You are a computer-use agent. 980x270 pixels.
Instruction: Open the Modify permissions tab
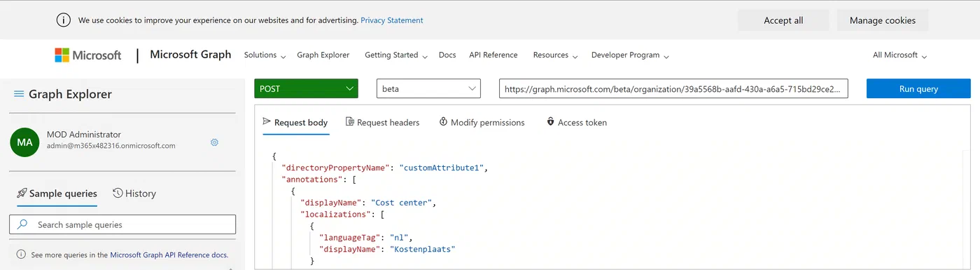(482, 122)
